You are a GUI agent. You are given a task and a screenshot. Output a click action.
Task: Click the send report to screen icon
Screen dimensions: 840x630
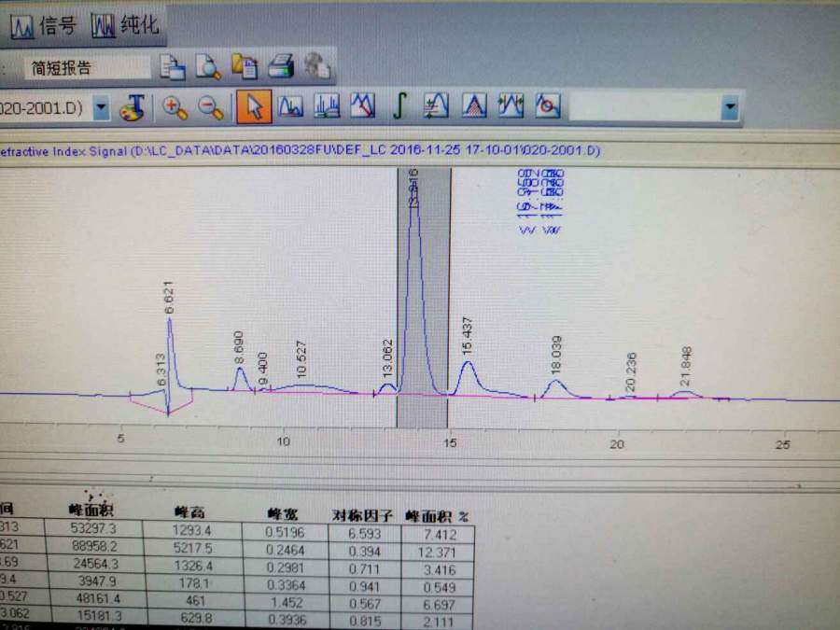(x=173, y=68)
